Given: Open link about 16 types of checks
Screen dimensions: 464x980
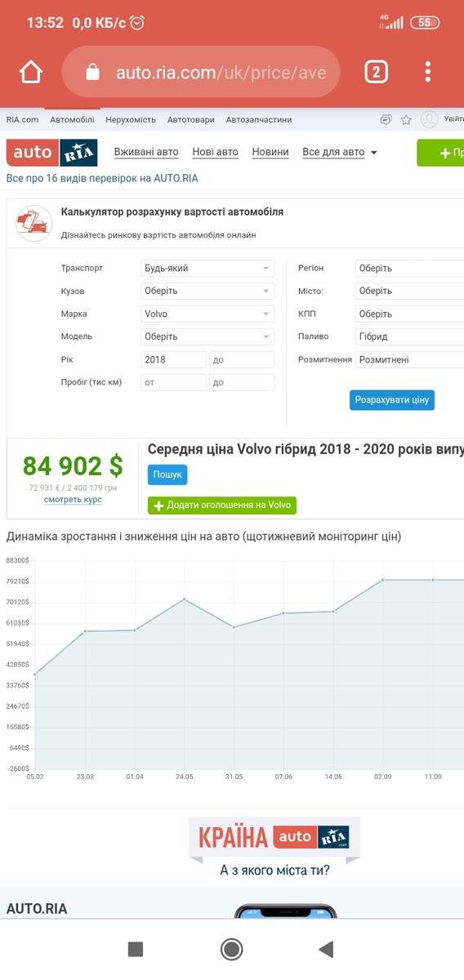Looking at the screenshot, I should point(102,177).
